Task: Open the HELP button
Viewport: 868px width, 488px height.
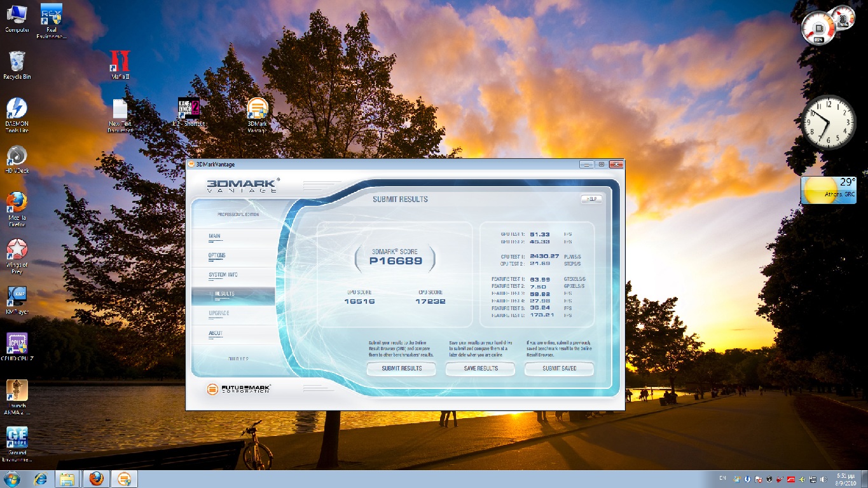Action: [x=591, y=199]
